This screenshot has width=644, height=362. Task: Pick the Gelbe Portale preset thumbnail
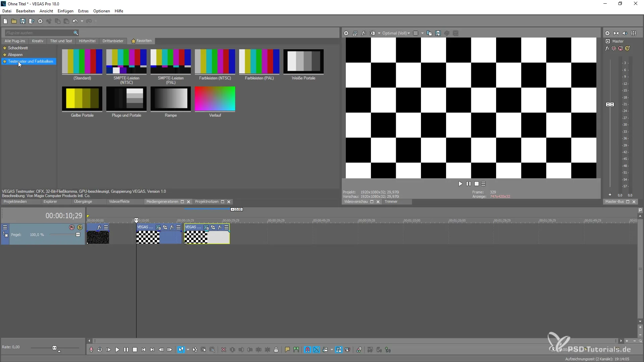[x=82, y=99]
